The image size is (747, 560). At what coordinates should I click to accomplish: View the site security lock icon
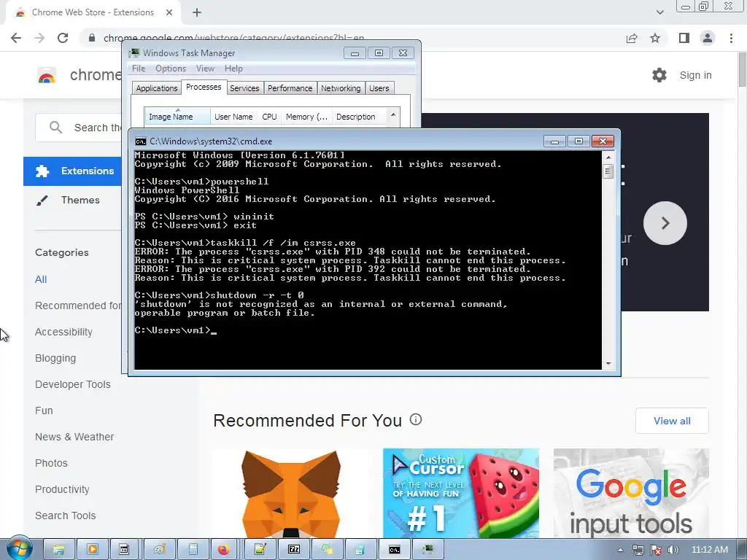coord(92,38)
